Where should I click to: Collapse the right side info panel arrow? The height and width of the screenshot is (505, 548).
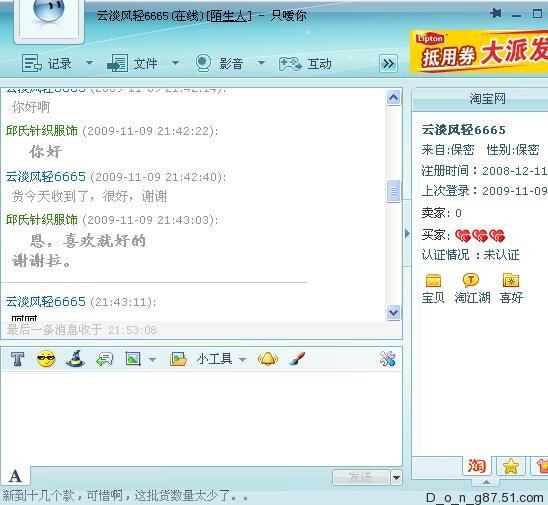point(407,233)
